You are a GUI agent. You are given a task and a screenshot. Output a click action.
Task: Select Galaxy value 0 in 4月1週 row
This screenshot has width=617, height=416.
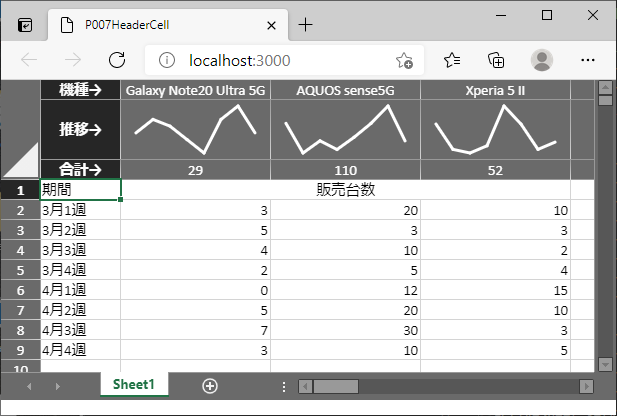[196, 290]
